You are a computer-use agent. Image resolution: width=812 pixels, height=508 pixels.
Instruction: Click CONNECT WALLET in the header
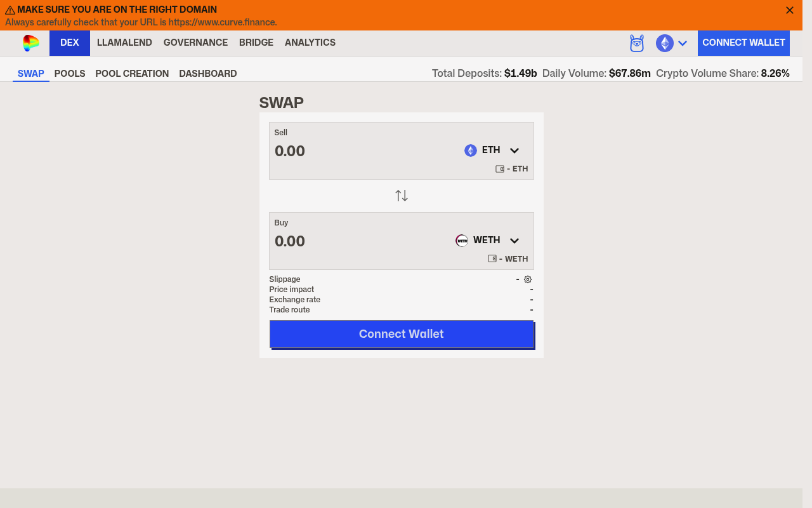click(x=743, y=43)
